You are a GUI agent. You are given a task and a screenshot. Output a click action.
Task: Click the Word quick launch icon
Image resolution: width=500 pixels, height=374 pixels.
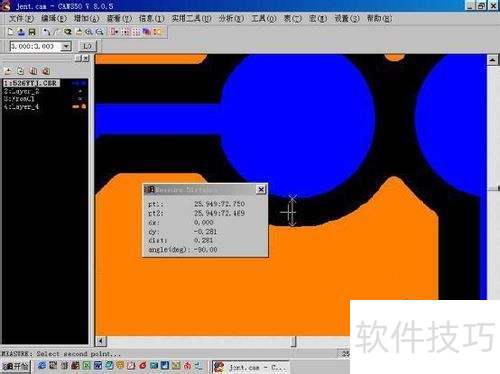97,366
